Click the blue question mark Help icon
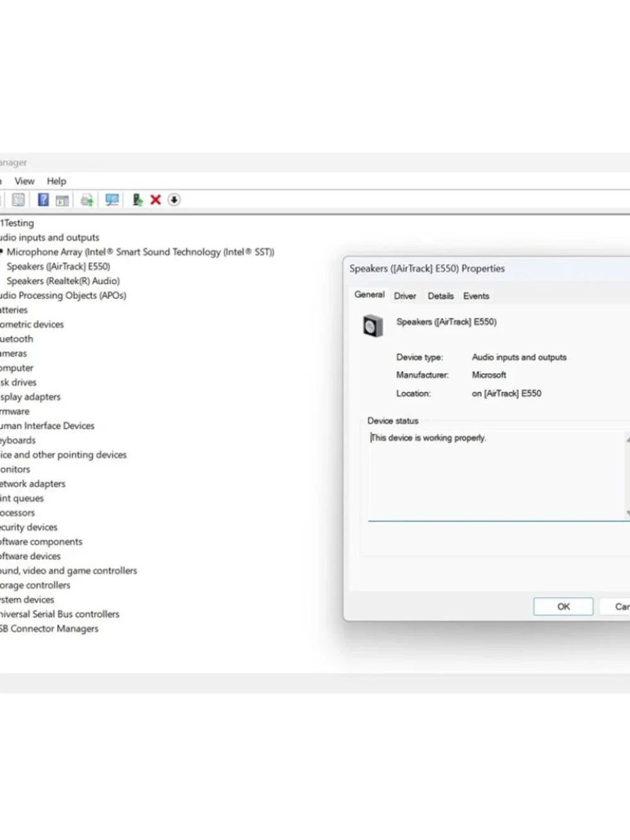 43,200
